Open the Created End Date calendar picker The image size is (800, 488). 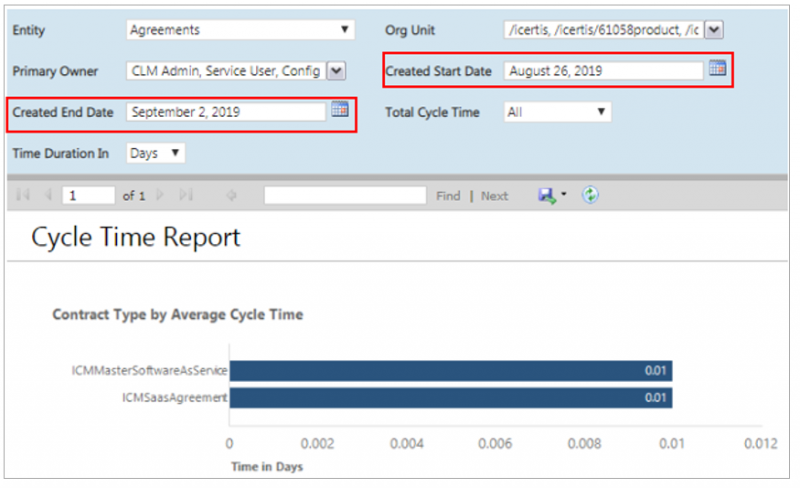pyautogui.click(x=339, y=111)
